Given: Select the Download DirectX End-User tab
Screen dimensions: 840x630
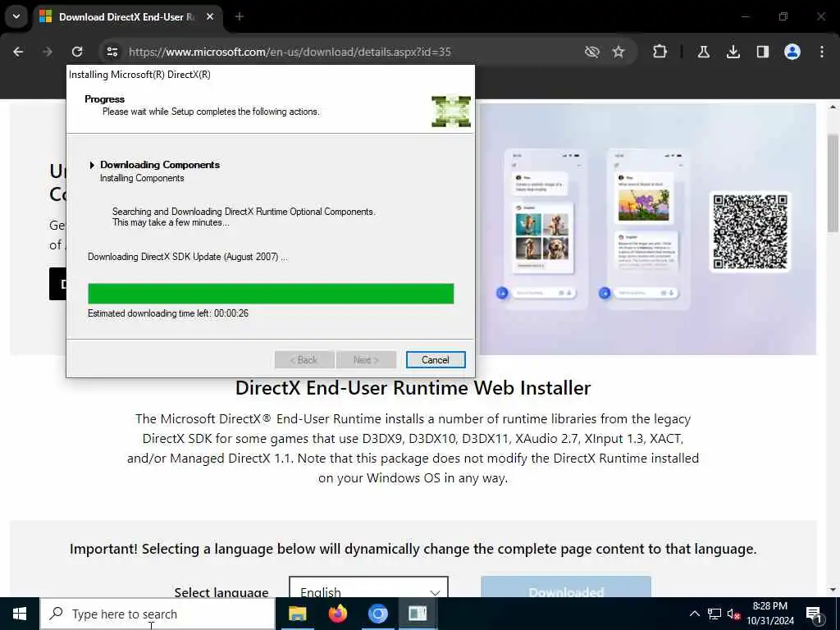Looking at the screenshot, I should [127, 17].
